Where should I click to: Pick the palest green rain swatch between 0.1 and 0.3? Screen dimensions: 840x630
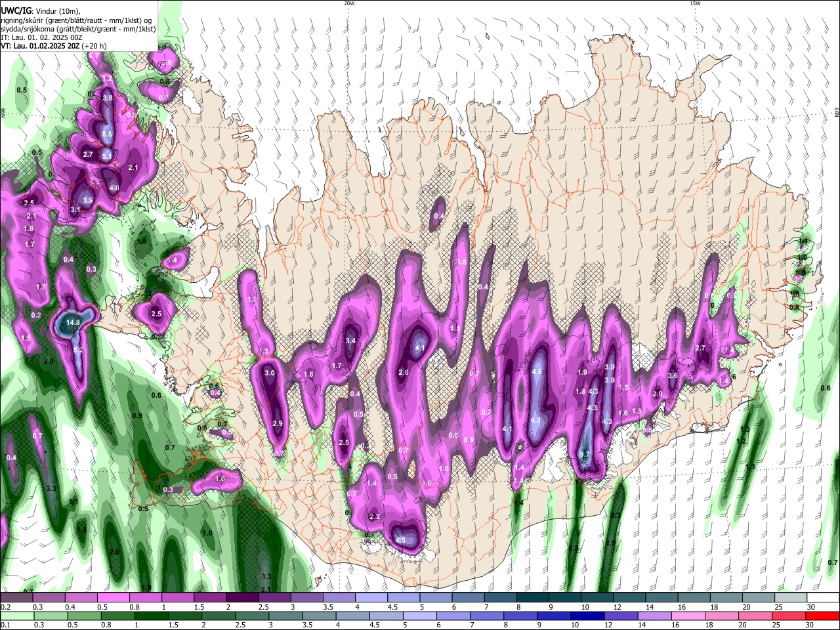(x=17, y=616)
